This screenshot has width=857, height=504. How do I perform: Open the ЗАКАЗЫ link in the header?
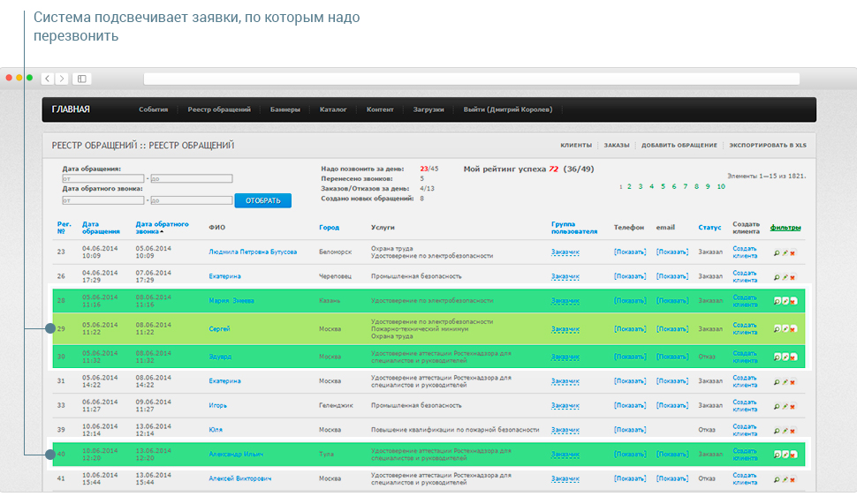point(617,146)
